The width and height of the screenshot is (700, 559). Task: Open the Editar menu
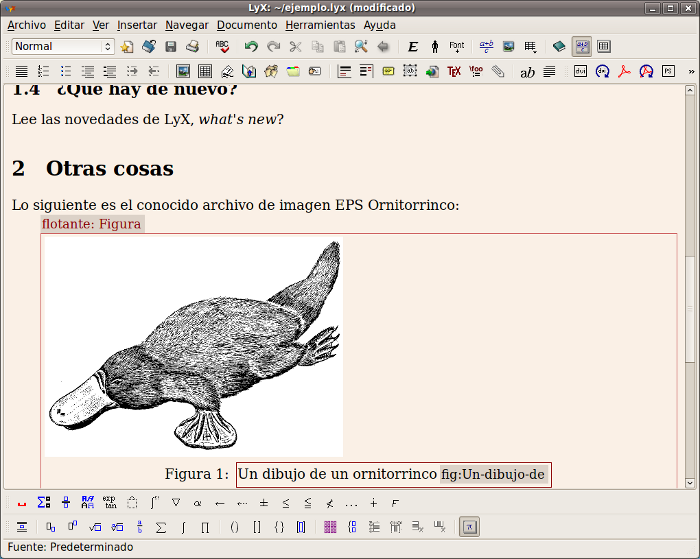pyautogui.click(x=69, y=25)
